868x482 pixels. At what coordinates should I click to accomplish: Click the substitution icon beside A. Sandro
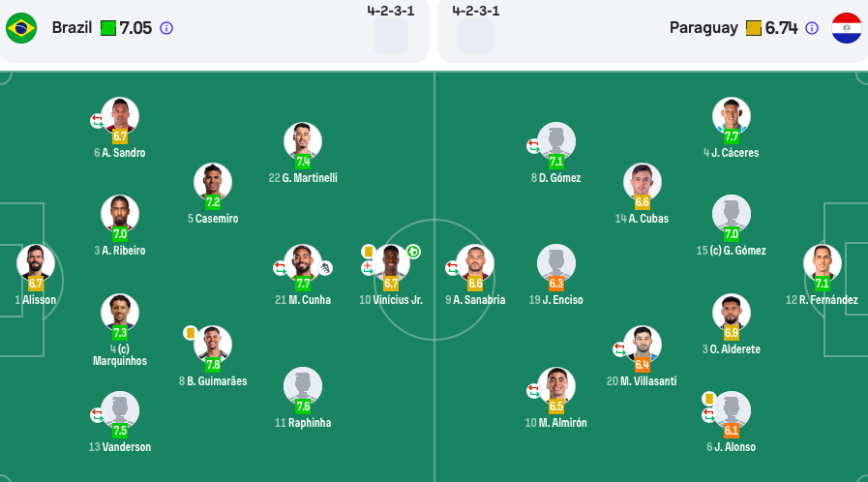click(x=98, y=121)
